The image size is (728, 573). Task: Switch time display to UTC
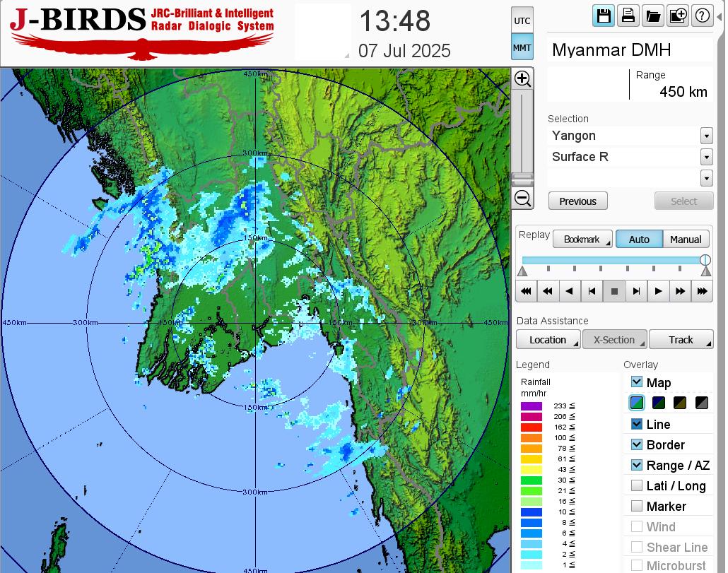522,20
